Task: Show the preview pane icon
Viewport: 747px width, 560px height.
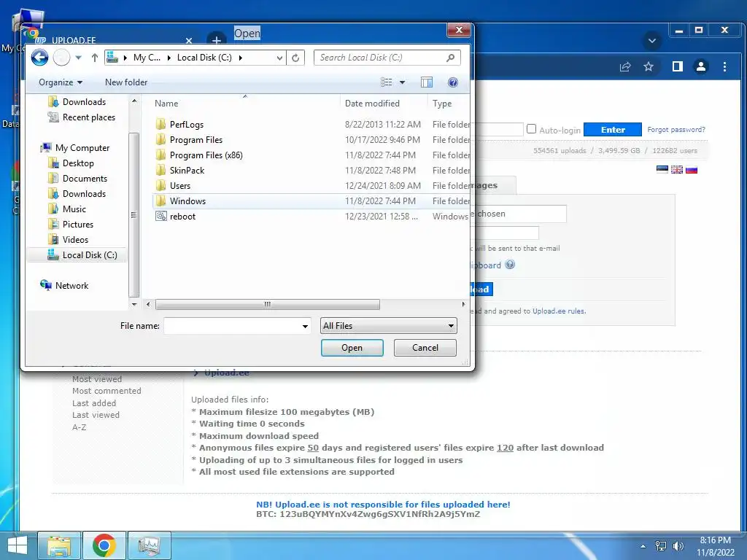Action: [x=426, y=82]
